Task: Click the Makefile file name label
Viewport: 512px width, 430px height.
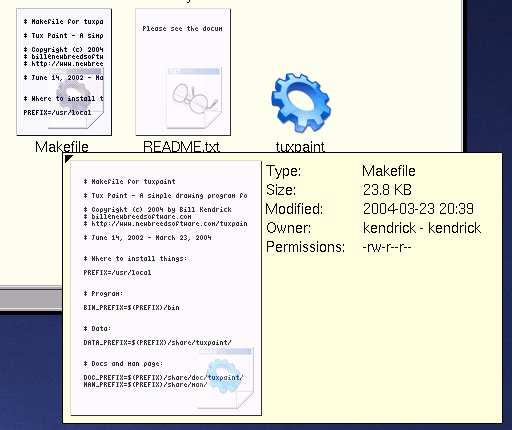Action: (62, 147)
